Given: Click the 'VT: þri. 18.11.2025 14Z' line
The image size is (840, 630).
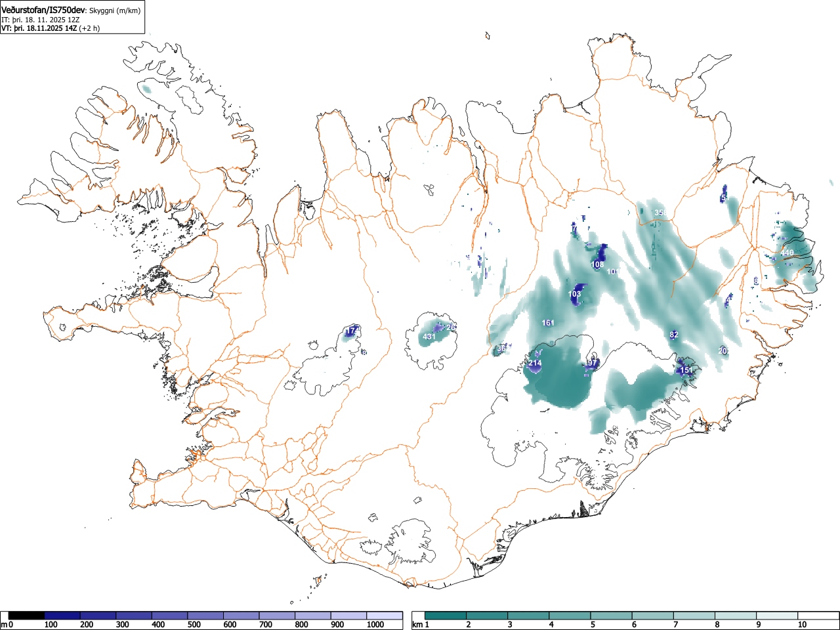Looking at the screenshot, I should 39,29.
